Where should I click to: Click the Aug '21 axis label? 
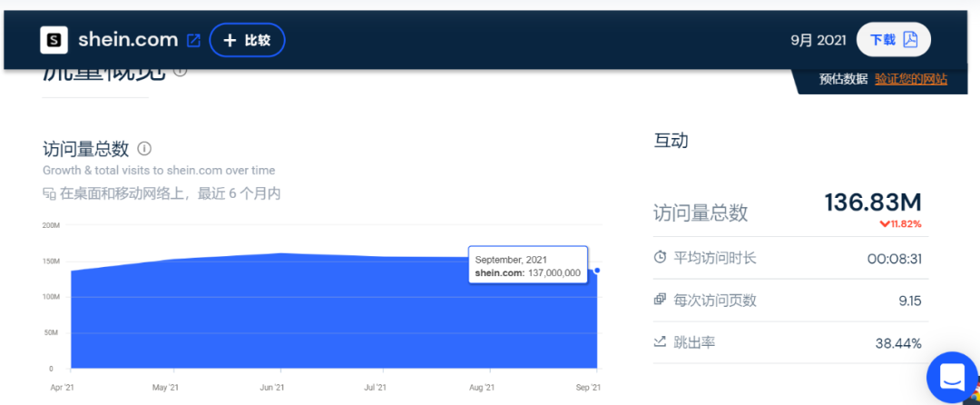481,388
